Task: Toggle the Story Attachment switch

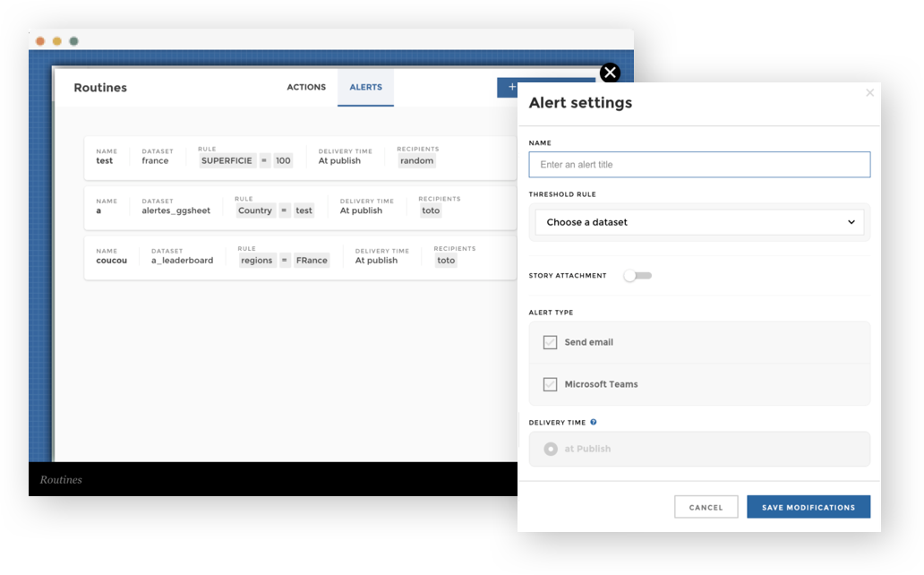Action: (637, 276)
